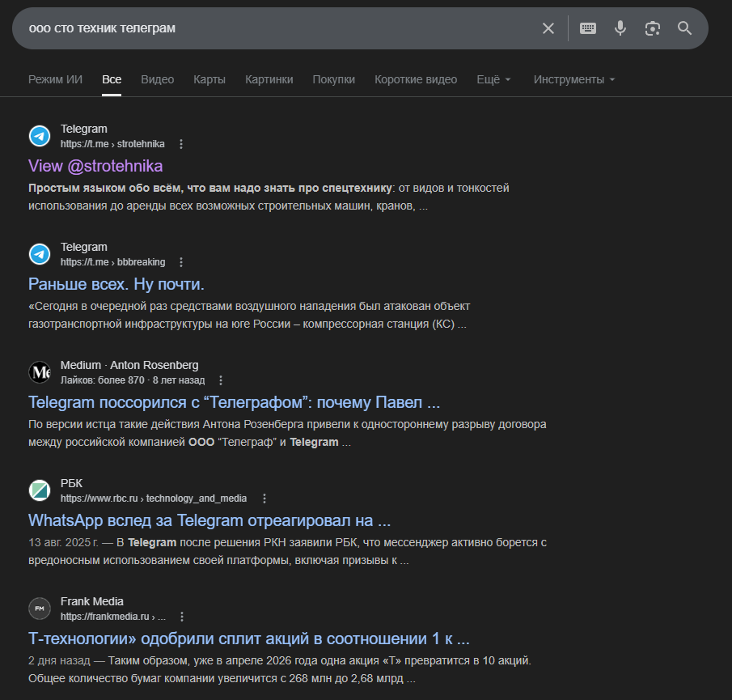Open Google Lens via the camera icon
The image size is (732, 700).
pos(652,28)
